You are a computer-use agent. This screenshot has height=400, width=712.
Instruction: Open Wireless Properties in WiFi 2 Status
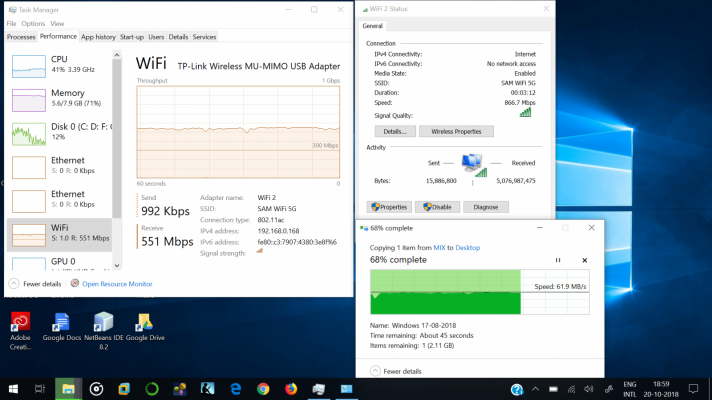[456, 131]
